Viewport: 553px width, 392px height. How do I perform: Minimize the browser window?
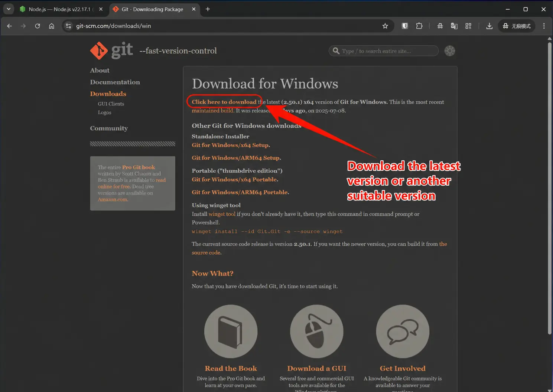(508, 9)
